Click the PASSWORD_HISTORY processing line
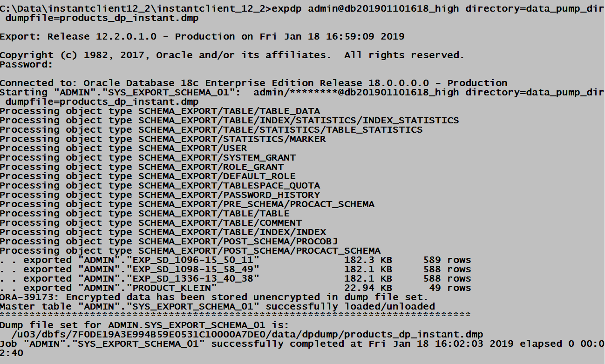The image size is (605, 364). (x=160, y=195)
